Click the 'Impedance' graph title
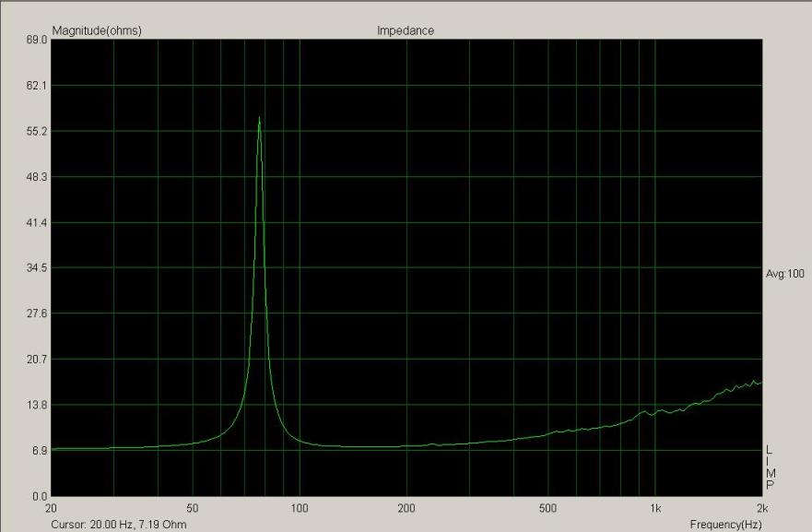 405,30
